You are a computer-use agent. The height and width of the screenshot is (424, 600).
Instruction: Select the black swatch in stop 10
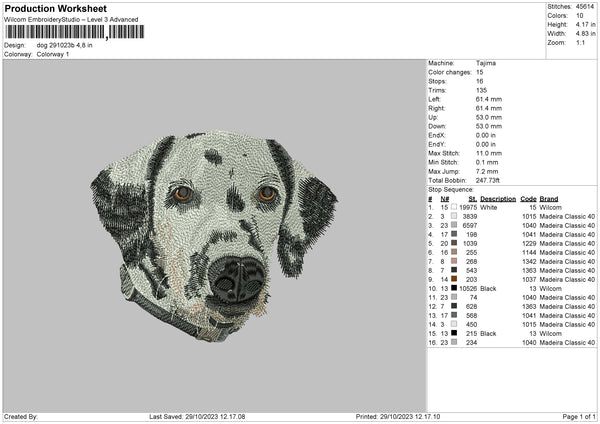[x=453, y=287]
